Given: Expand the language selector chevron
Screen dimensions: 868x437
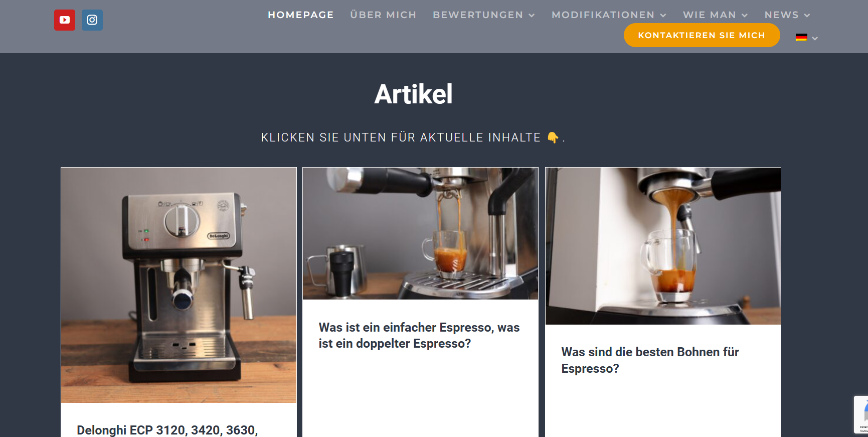Looking at the screenshot, I should [x=815, y=38].
